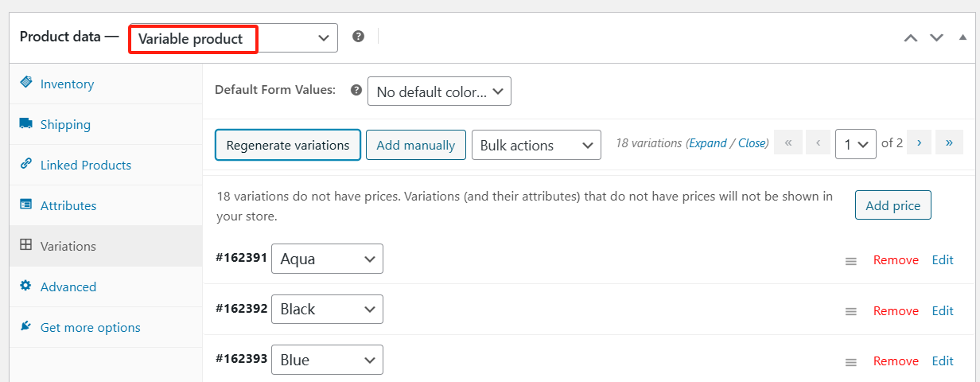This screenshot has height=382, width=980.
Task: Remove the Aqua variation
Action: [x=896, y=260]
